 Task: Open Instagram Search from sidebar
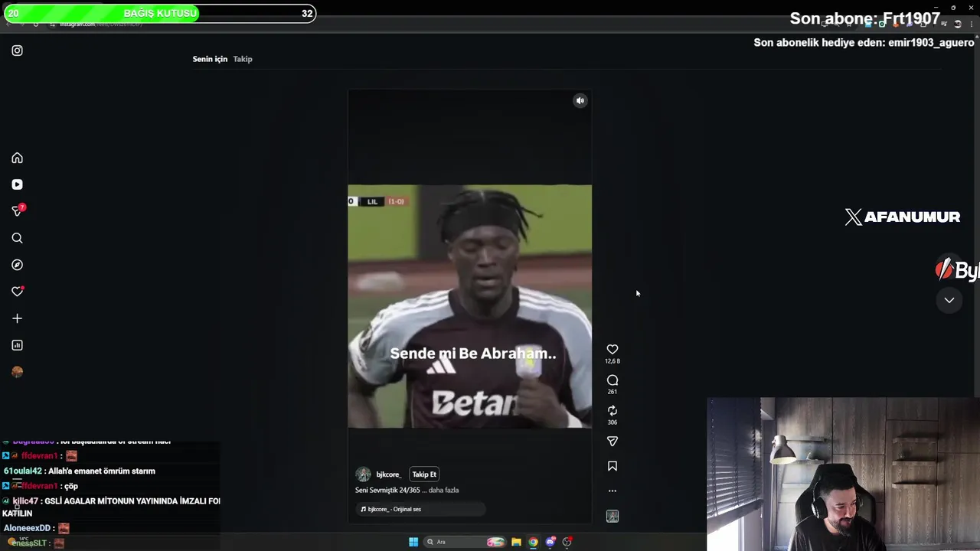tap(17, 238)
